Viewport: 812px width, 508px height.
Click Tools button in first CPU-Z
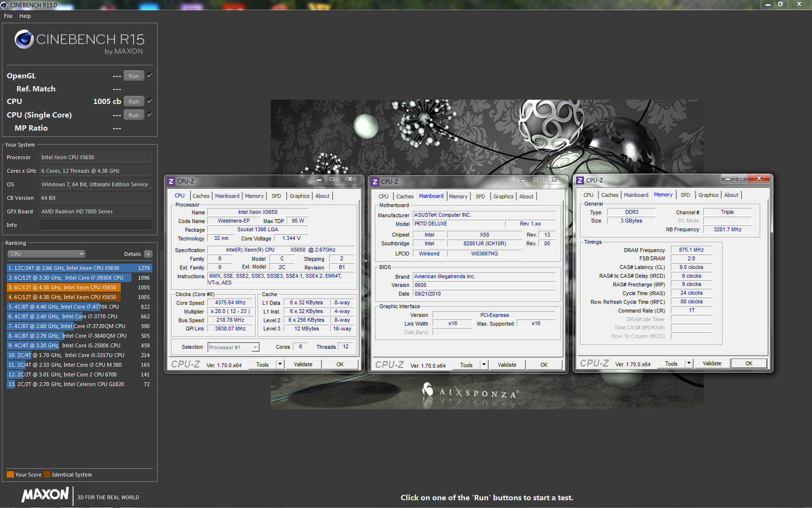tap(262, 364)
